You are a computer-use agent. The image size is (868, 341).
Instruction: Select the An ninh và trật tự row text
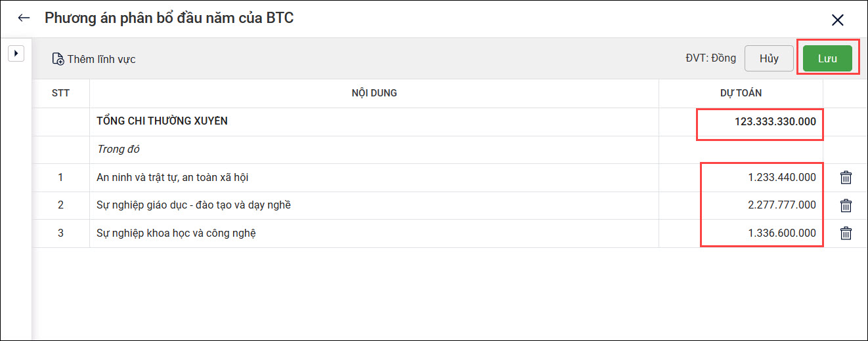pyautogui.click(x=172, y=177)
